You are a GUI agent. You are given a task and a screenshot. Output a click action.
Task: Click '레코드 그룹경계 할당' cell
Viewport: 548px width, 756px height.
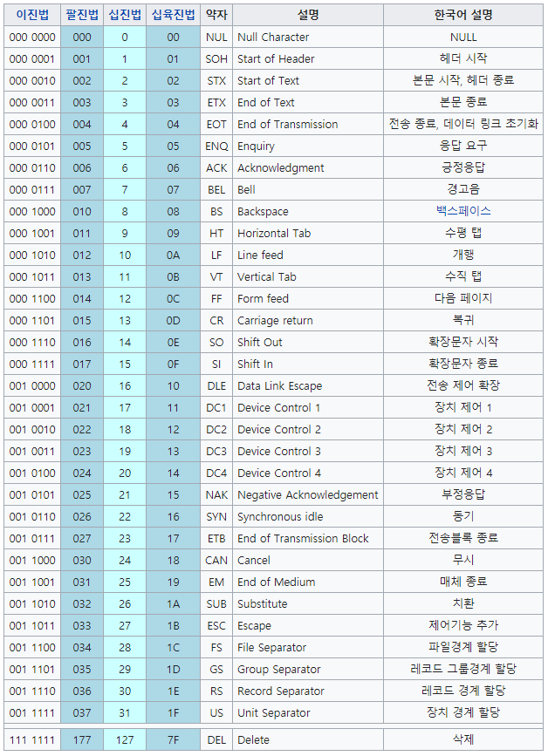pyautogui.click(x=463, y=670)
